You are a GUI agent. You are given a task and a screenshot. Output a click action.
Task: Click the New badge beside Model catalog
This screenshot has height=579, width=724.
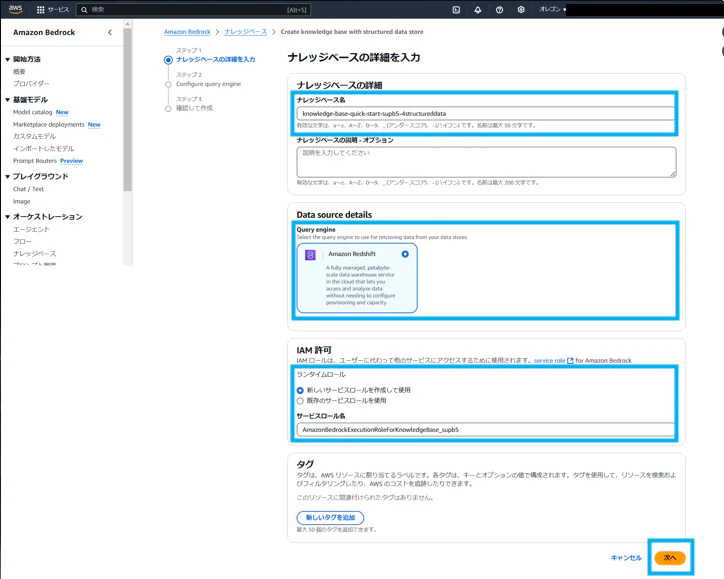[62, 112]
